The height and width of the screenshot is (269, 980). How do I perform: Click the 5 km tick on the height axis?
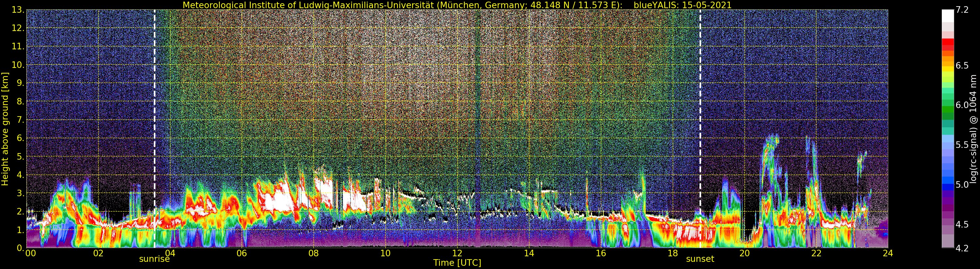20,157
